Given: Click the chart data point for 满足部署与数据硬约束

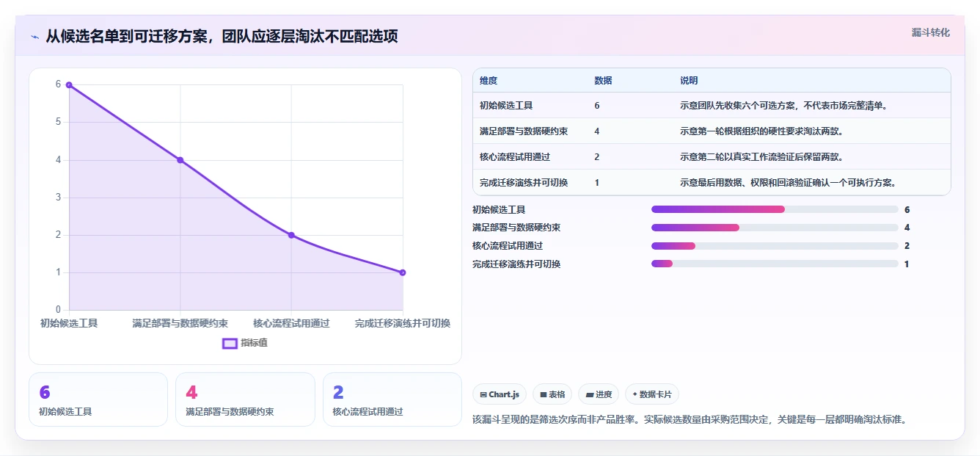Looking at the screenshot, I should [180, 160].
